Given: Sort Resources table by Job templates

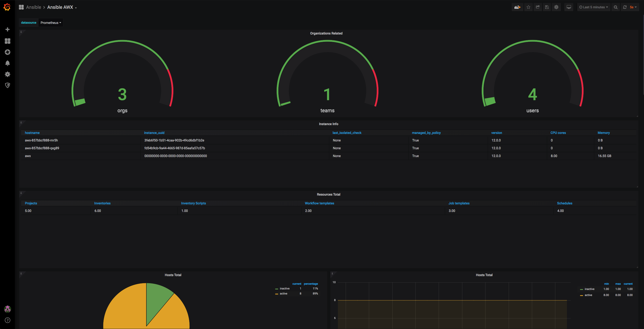Looking at the screenshot, I should point(459,203).
